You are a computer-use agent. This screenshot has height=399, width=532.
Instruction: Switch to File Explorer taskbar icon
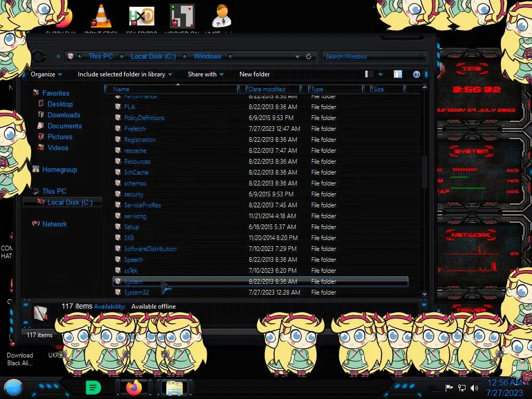(175, 388)
